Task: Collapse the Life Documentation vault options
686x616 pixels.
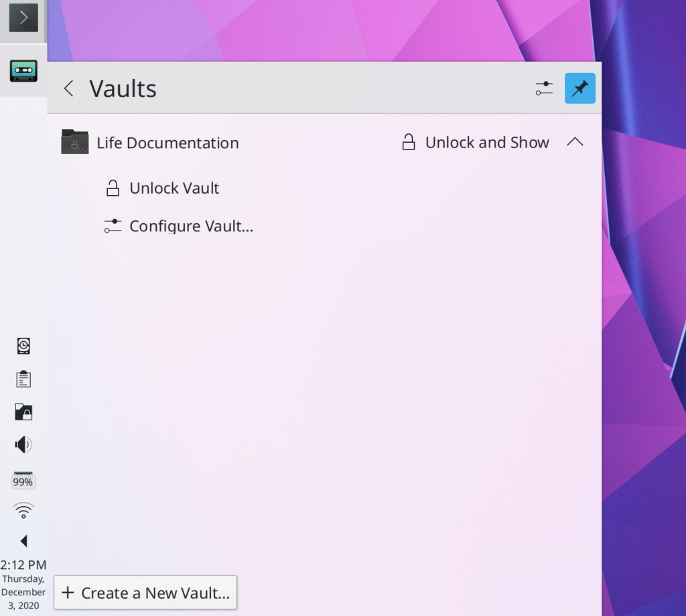Action: click(x=575, y=142)
